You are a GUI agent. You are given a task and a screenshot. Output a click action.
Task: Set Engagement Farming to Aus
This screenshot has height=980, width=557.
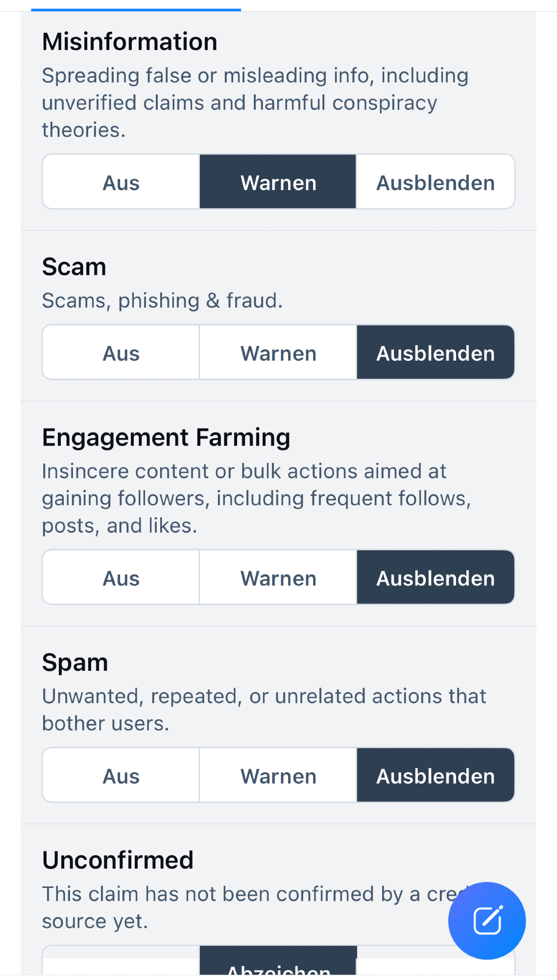coord(121,578)
